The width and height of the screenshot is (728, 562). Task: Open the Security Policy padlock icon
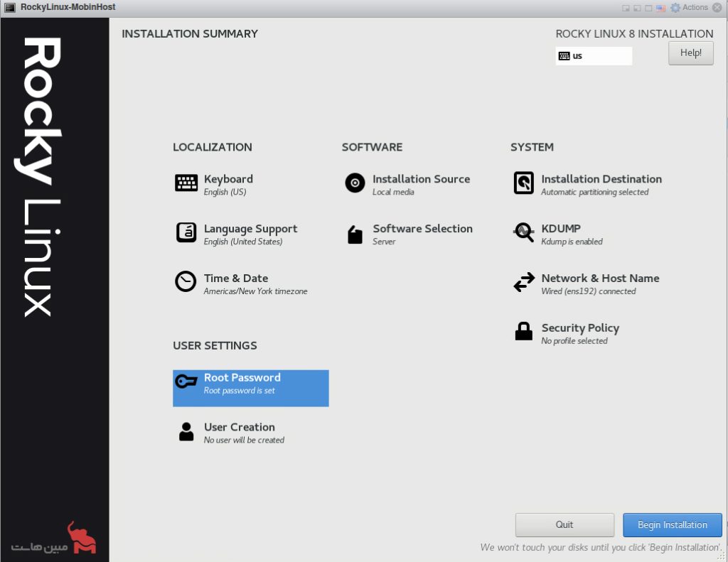[x=524, y=331]
